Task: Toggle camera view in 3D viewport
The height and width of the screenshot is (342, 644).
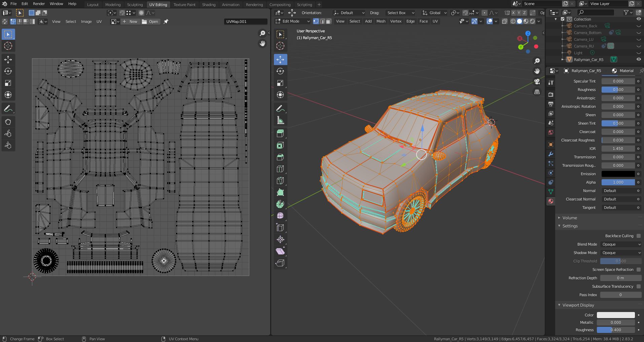Action: [537, 82]
